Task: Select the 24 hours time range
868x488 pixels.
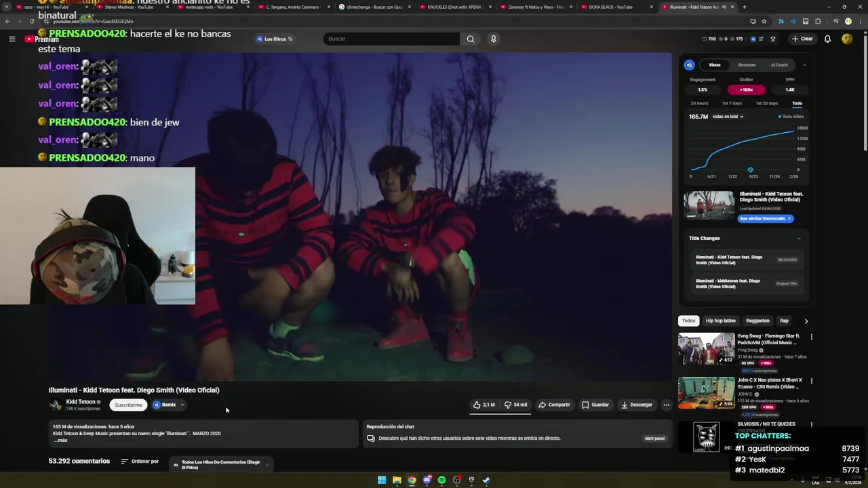Action: [699, 103]
